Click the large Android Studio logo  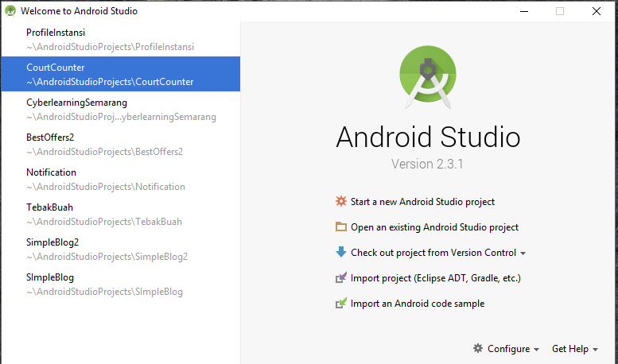[428, 77]
